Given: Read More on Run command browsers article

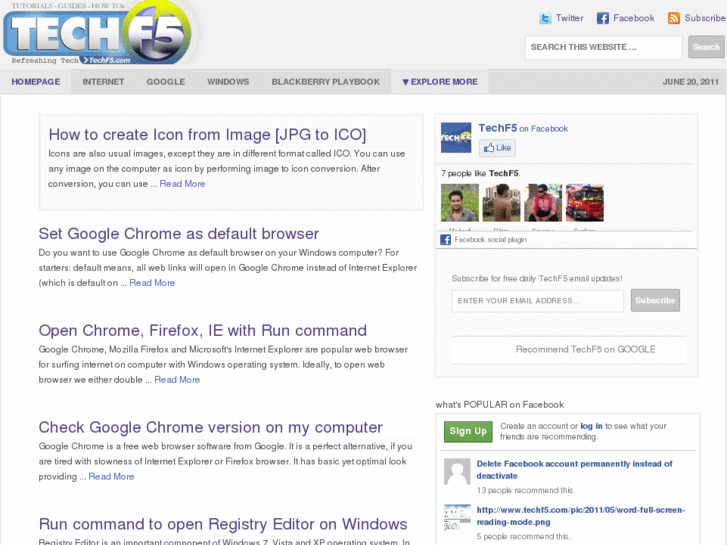Looking at the screenshot, I should click(177, 380).
